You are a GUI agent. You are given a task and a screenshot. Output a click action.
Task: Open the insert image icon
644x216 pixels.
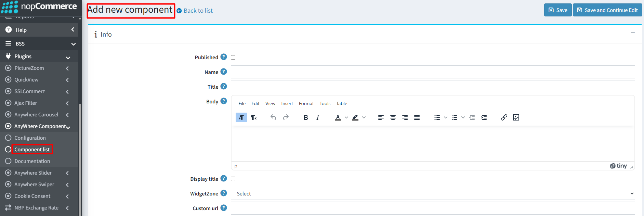pos(516,117)
